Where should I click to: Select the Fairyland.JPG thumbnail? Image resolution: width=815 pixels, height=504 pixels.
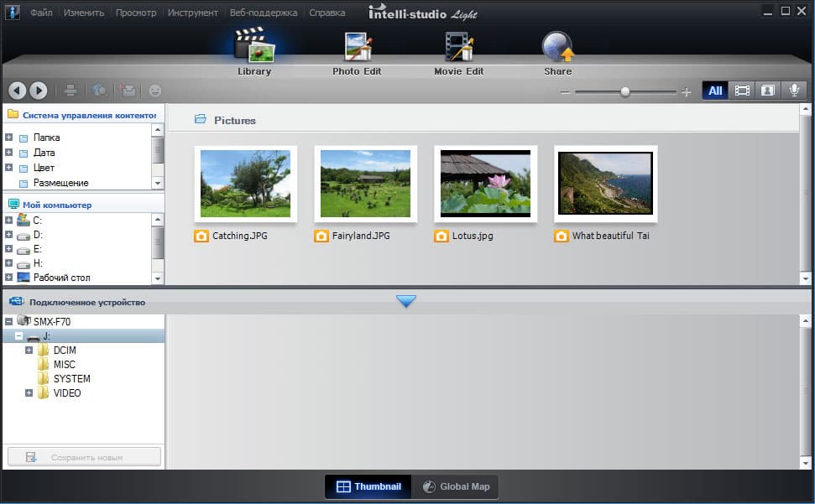tap(365, 184)
